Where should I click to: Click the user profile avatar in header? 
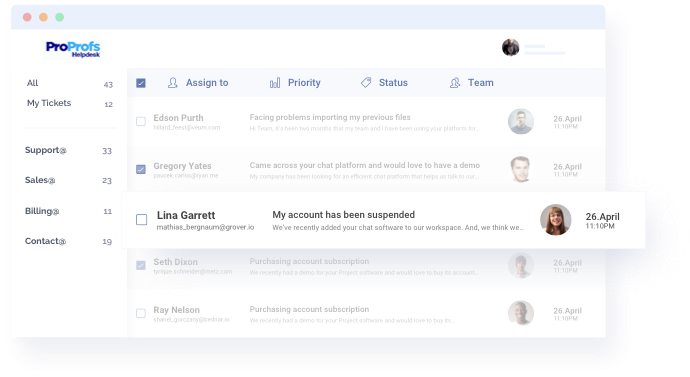coord(510,48)
